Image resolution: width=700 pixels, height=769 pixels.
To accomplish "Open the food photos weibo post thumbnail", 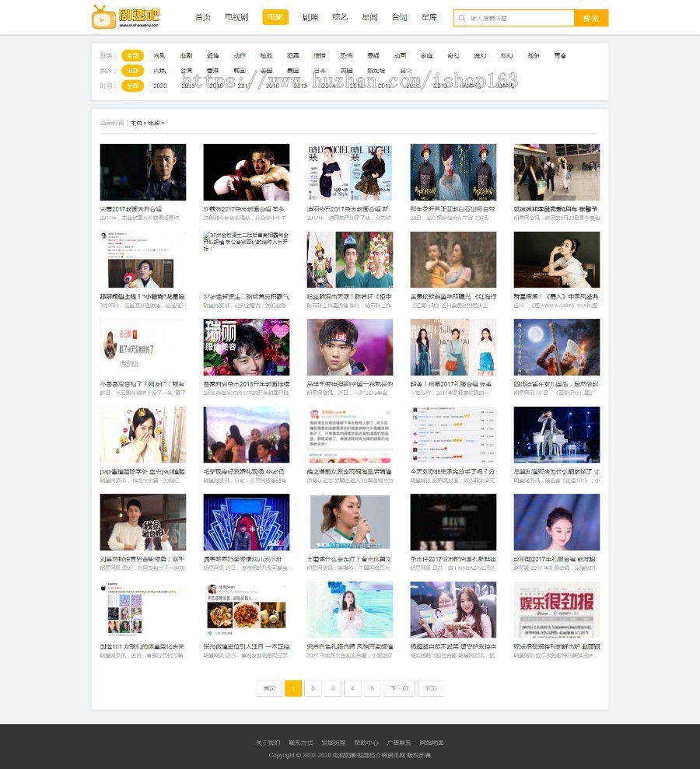I will (246, 610).
